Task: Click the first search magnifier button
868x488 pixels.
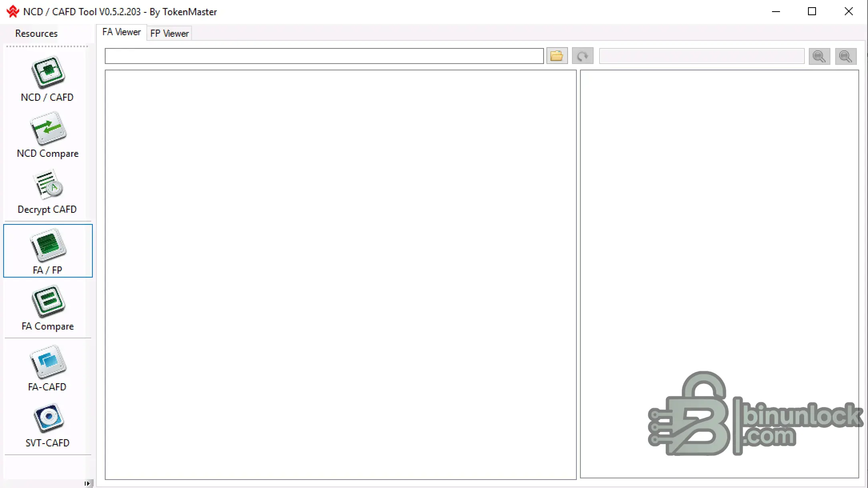Action: tap(819, 56)
